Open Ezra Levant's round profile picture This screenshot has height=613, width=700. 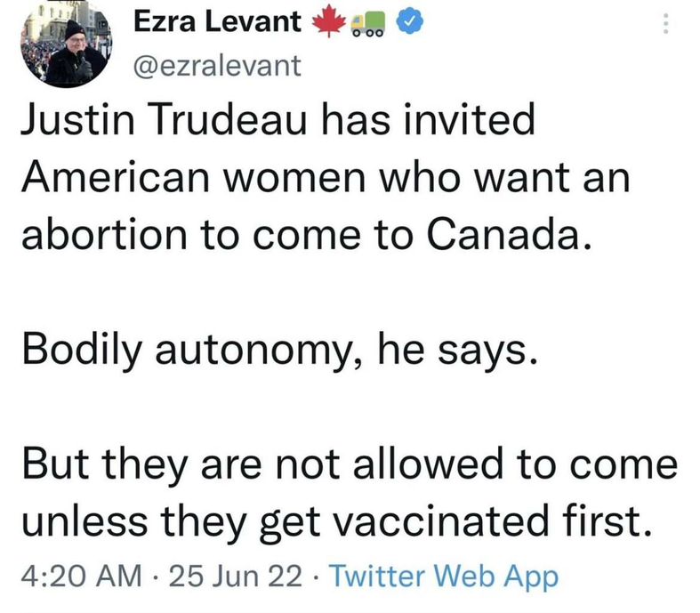pyautogui.click(x=66, y=44)
